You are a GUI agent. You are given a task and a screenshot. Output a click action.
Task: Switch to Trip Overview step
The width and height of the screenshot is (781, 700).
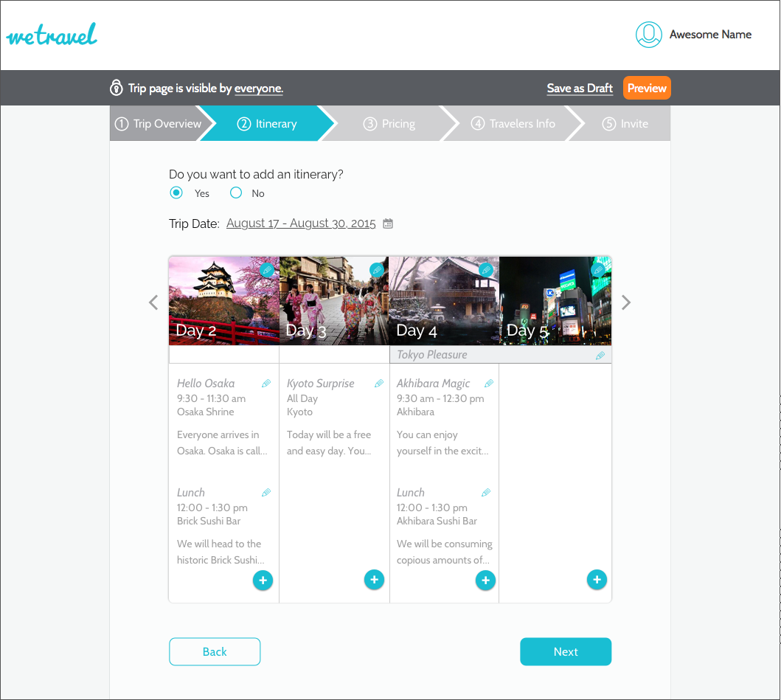(159, 124)
